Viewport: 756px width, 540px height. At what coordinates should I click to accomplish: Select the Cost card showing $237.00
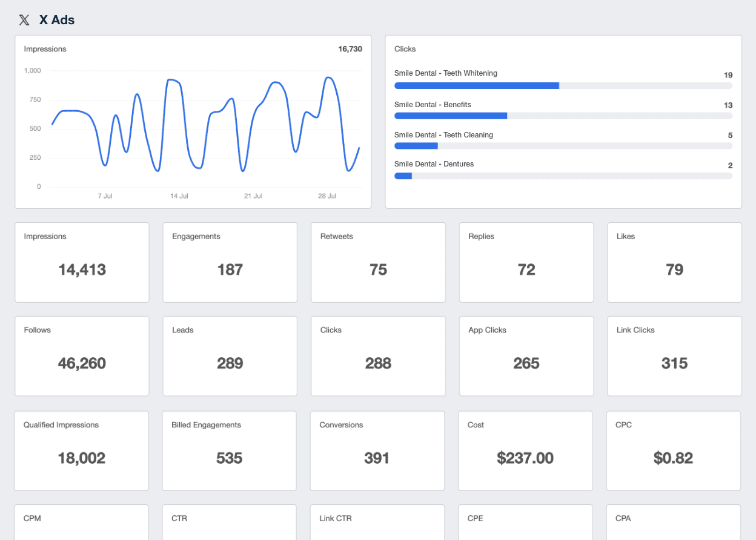525,451
